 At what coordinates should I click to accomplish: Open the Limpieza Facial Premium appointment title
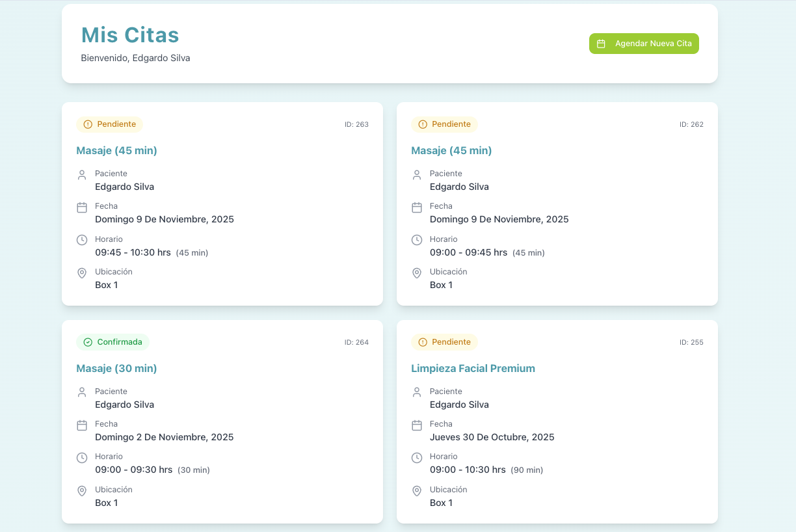tap(473, 368)
